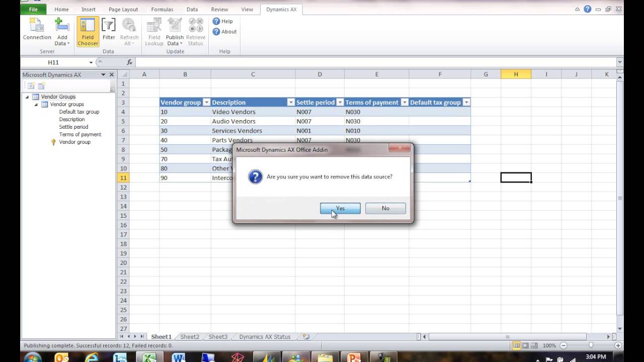Select the Services Vendors cell

[x=253, y=131]
